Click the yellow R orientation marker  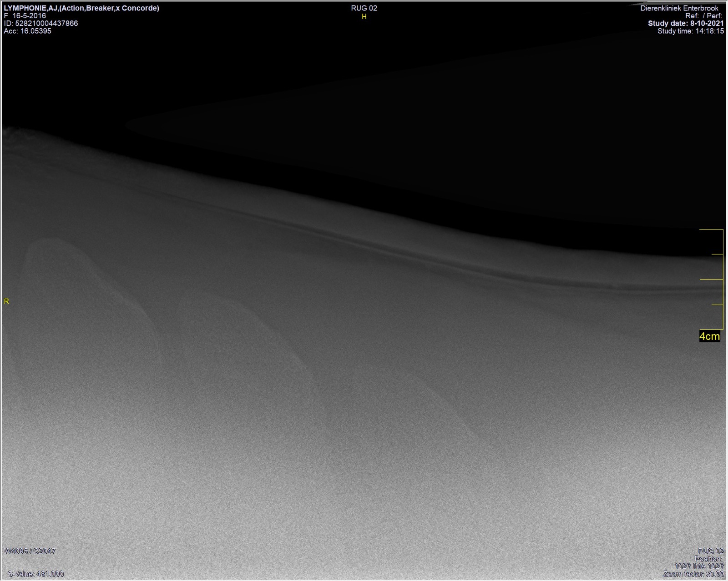6,301
